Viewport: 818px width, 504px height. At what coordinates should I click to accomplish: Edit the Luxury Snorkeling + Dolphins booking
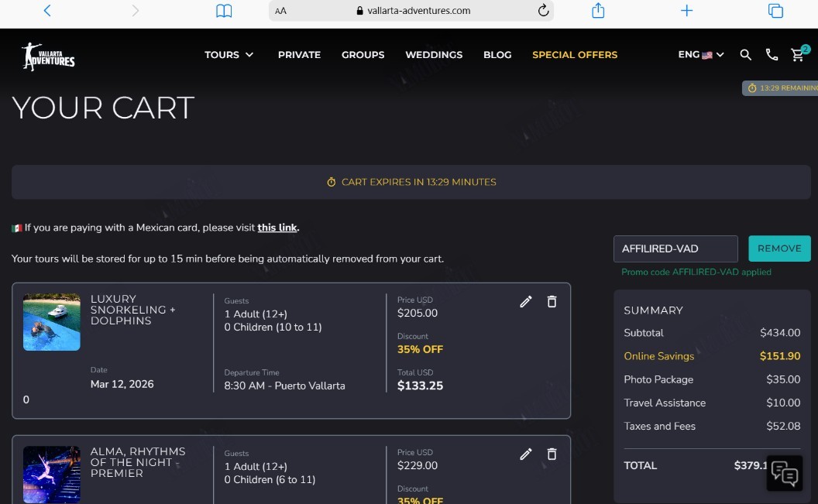point(526,302)
